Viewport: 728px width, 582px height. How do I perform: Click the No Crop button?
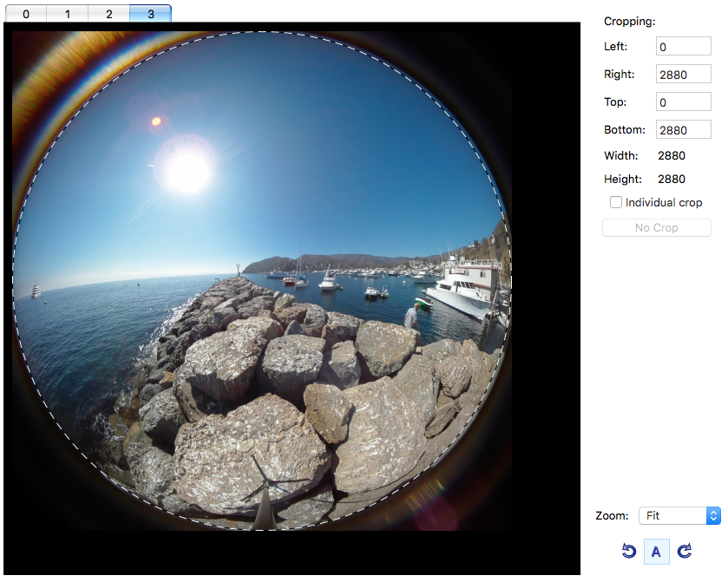[657, 228]
